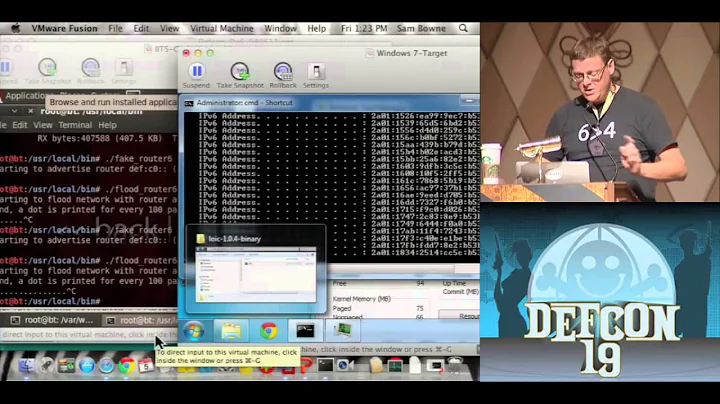
Task: Open the Virtual Machine menu
Action: click(222, 28)
